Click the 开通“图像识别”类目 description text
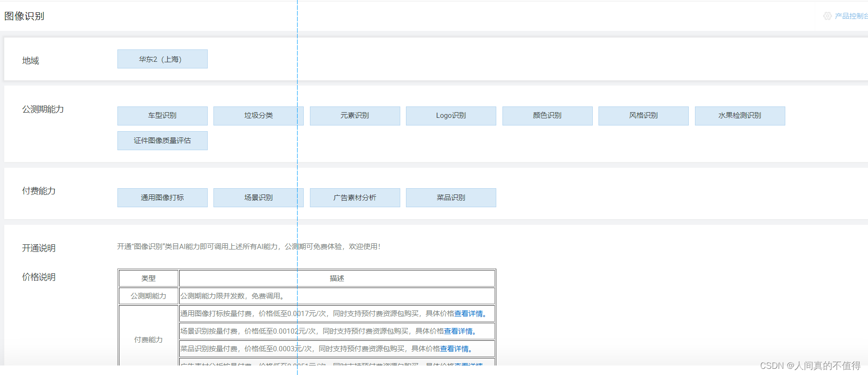 pos(249,247)
